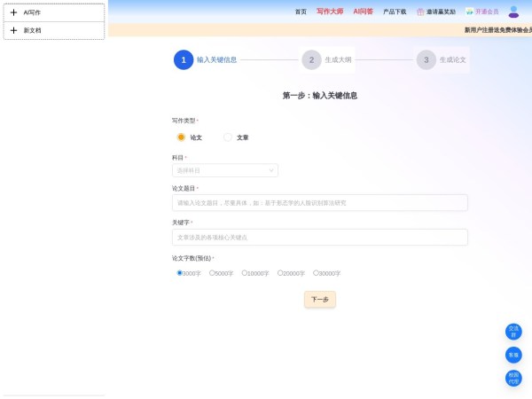The height and width of the screenshot is (399, 532).
Task: Select the 文章 writing type radio
Action: point(228,137)
